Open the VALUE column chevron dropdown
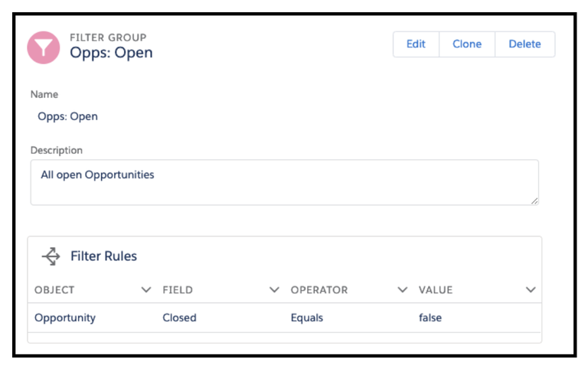Viewport: 588px width, 372px height. coord(531,290)
